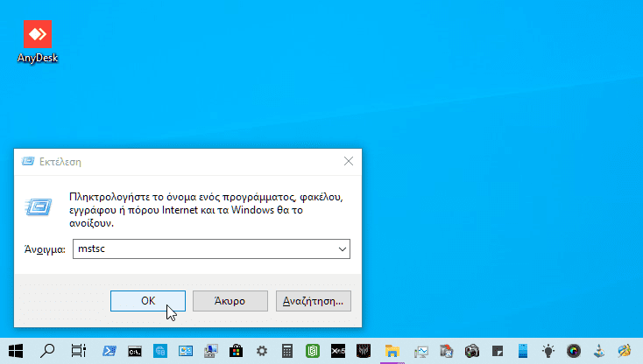
Task: Launch Command Prompt from the taskbar
Action: [x=135, y=351]
